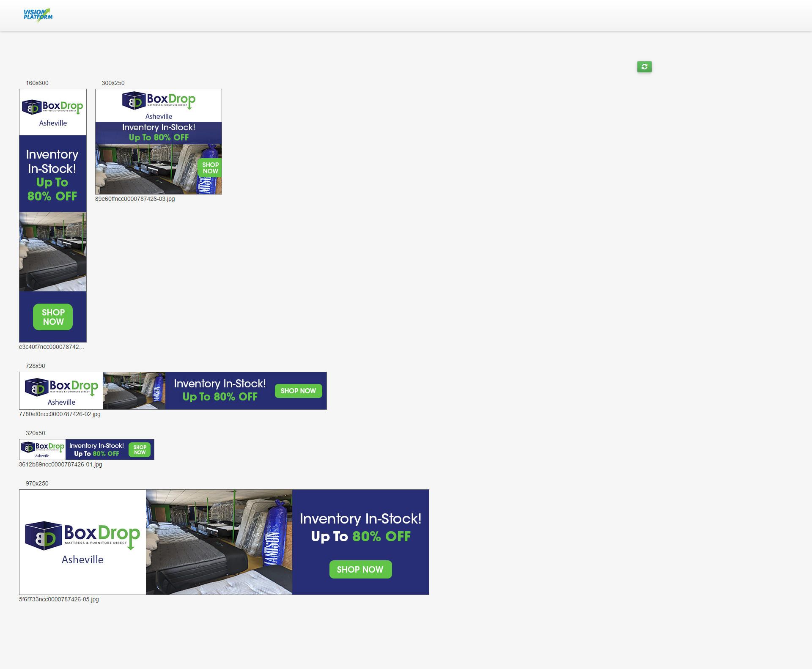812x669 pixels.
Task: Tap SHOP NOW in the 320x50 banner
Action: pos(140,450)
